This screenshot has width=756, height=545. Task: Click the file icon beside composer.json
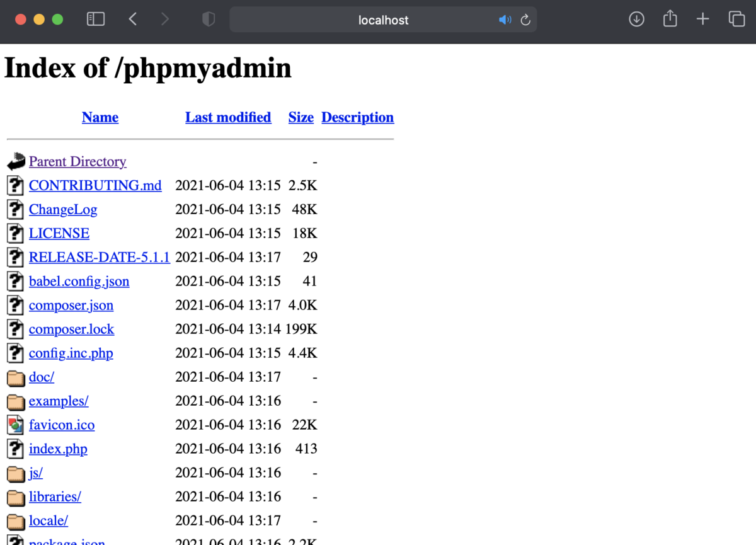pyautogui.click(x=15, y=305)
